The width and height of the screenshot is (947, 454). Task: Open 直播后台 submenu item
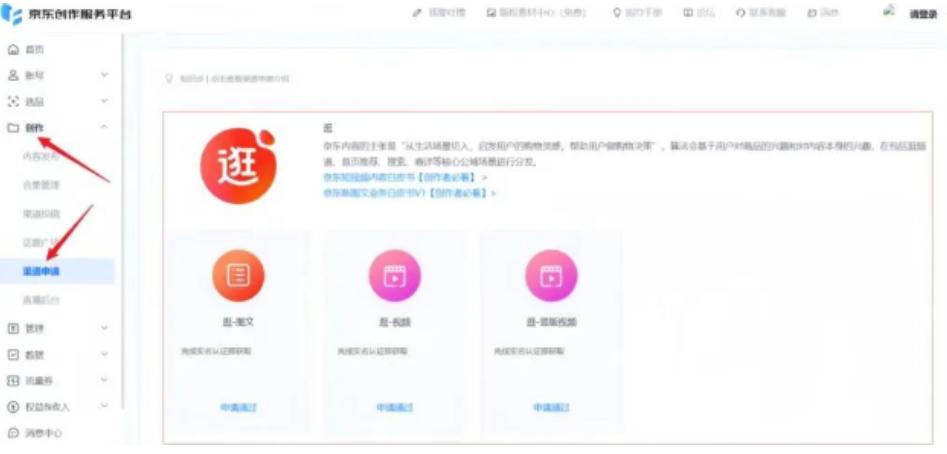coord(41,300)
